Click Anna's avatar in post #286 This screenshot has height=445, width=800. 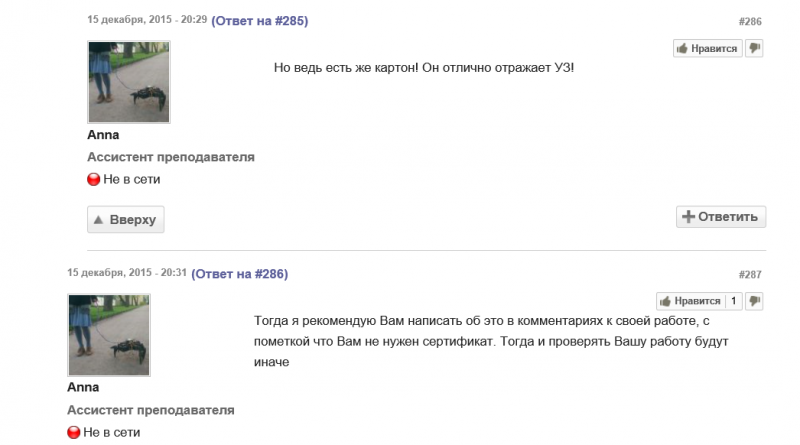pyautogui.click(x=129, y=82)
